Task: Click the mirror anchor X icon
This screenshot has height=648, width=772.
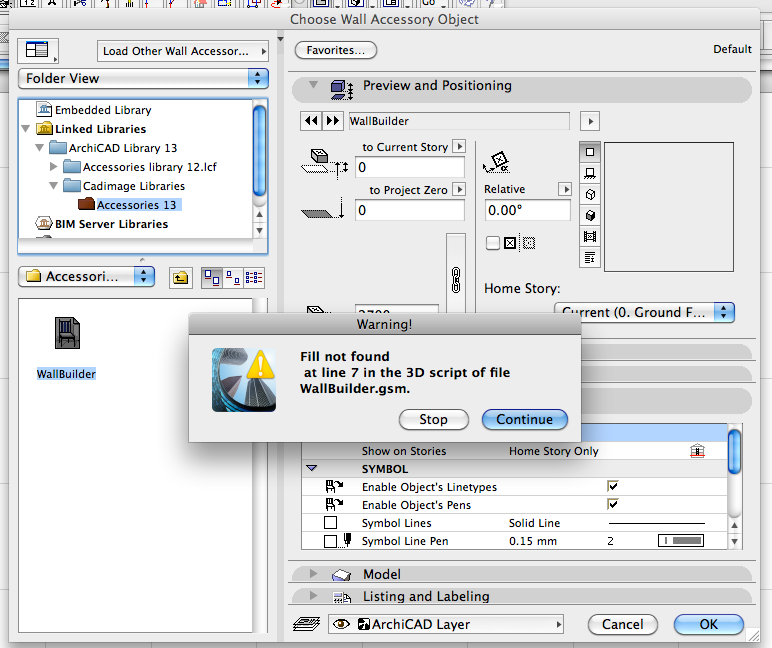Action: pyautogui.click(x=510, y=243)
